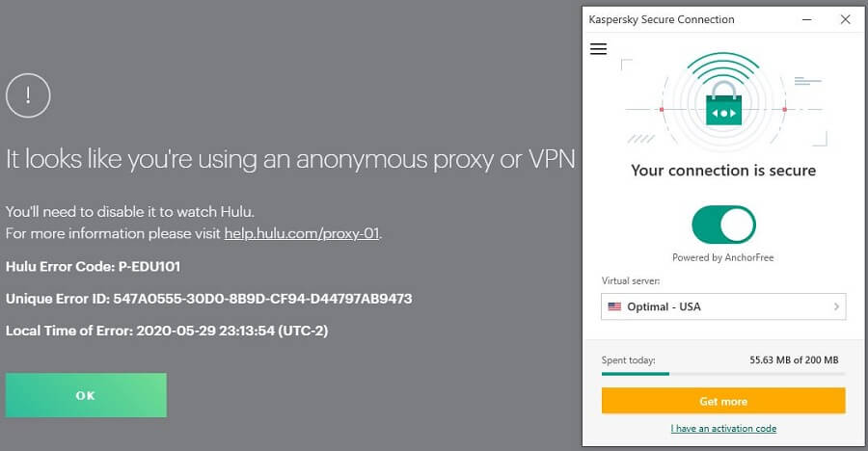The image size is (868, 451).
Task: Open the hamburger menu in Kaspersky
Action: coord(598,49)
